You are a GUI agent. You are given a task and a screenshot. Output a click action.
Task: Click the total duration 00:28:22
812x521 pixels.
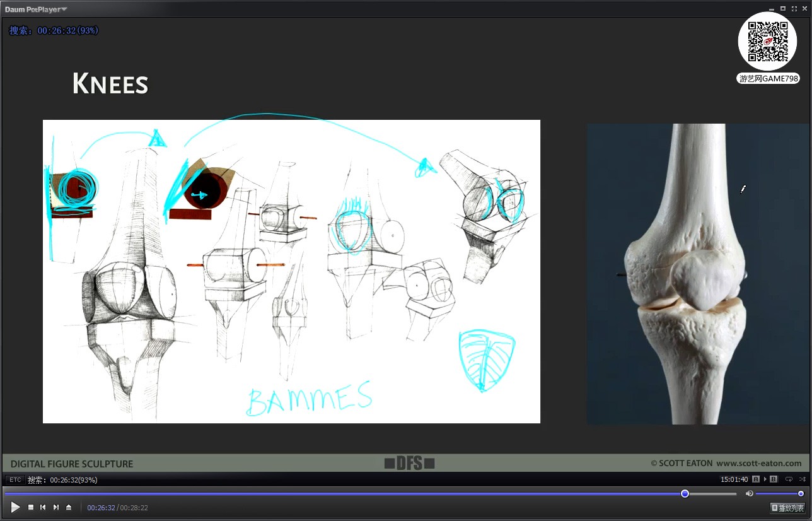coord(134,508)
